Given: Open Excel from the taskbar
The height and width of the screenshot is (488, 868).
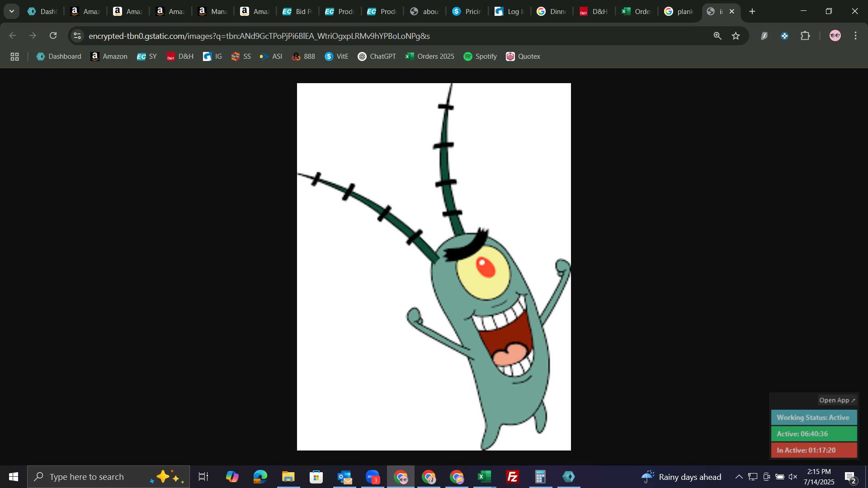Looking at the screenshot, I should pyautogui.click(x=485, y=477).
